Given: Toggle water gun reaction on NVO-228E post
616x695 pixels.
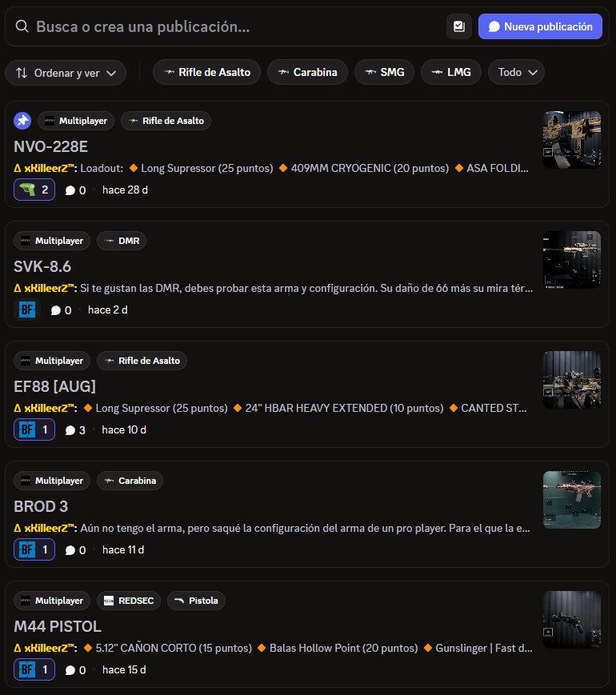Looking at the screenshot, I should click(34, 190).
